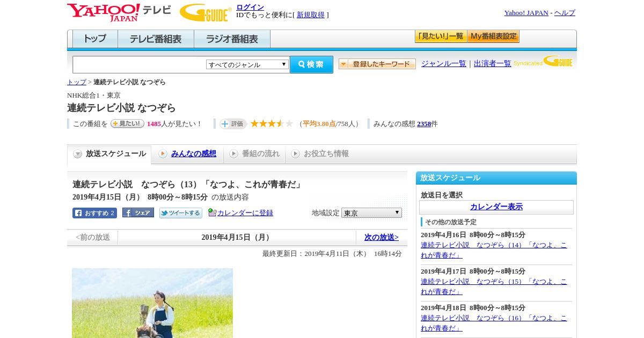
Task: Click the 検索 search button
Action: pos(311,64)
